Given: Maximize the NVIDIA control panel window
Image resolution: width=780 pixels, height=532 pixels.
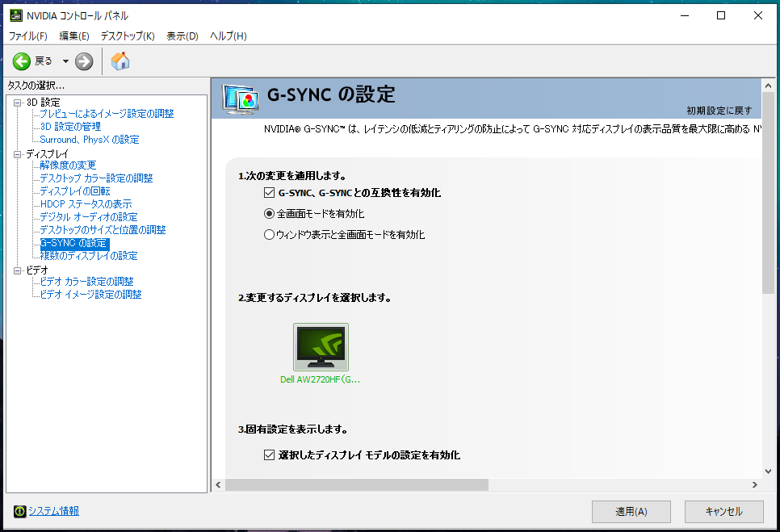Looking at the screenshot, I should tap(721, 15).
